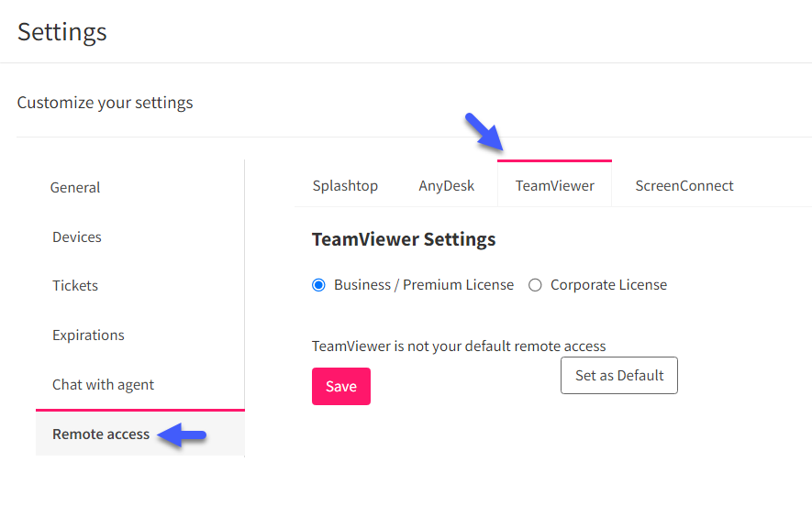The width and height of the screenshot is (812, 506).
Task: Open the ScreenConnect tab
Action: pyautogui.click(x=684, y=186)
